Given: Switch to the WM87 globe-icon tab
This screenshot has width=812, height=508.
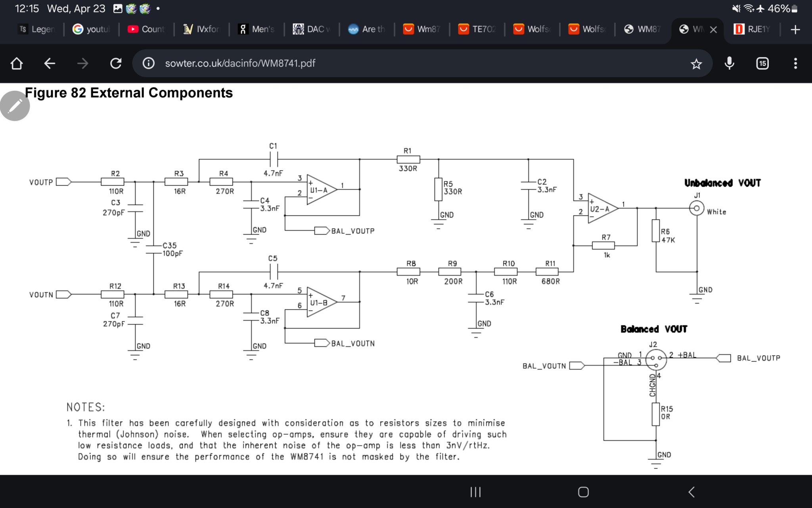Looking at the screenshot, I should click(x=642, y=29).
